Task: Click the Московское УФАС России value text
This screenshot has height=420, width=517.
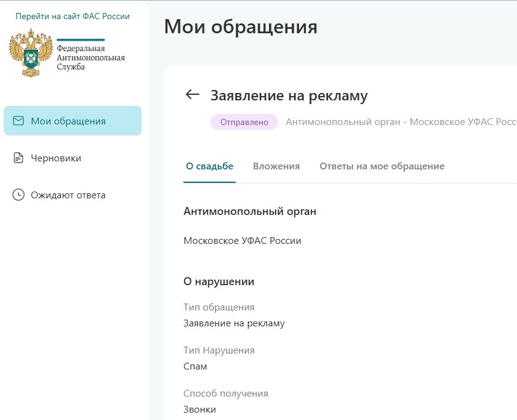Action: pyautogui.click(x=242, y=241)
